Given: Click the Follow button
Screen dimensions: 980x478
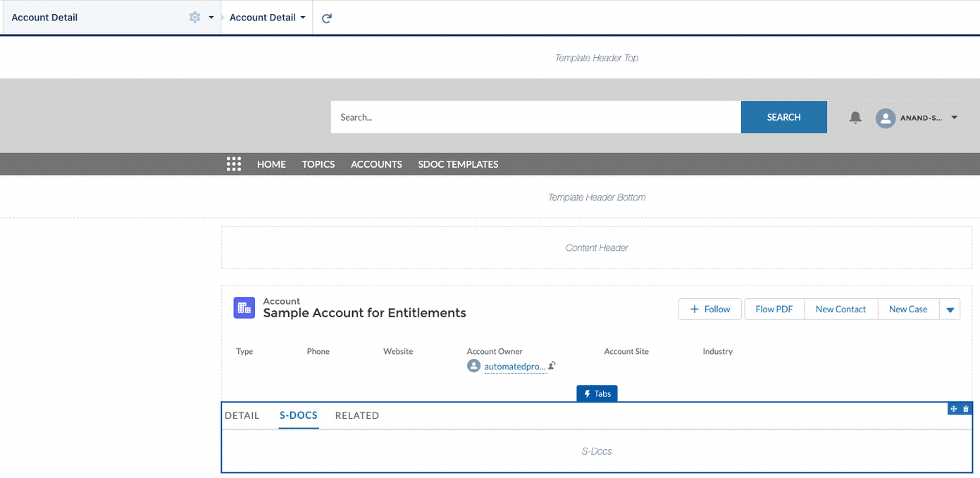Looking at the screenshot, I should [x=710, y=309].
